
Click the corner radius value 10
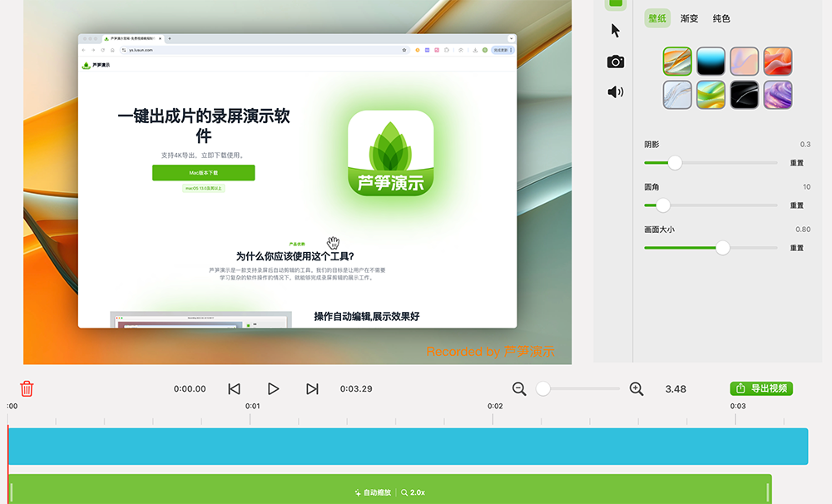[x=806, y=187]
